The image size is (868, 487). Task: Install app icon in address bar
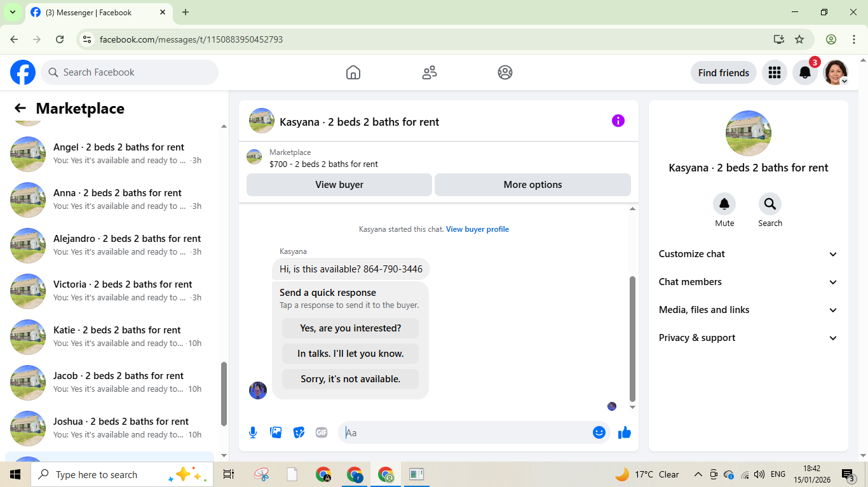click(779, 39)
